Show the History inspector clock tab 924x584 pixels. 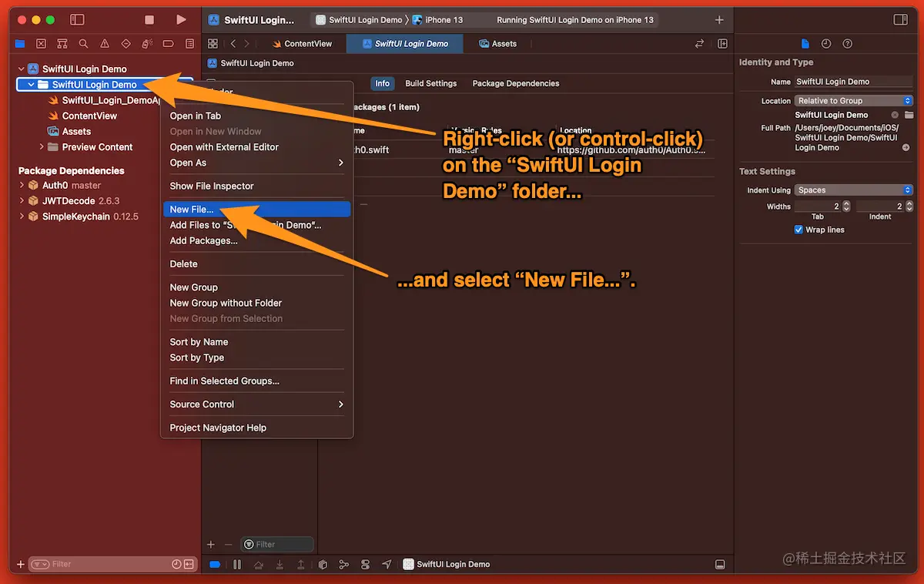pyautogui.click(x=826, y=44)
